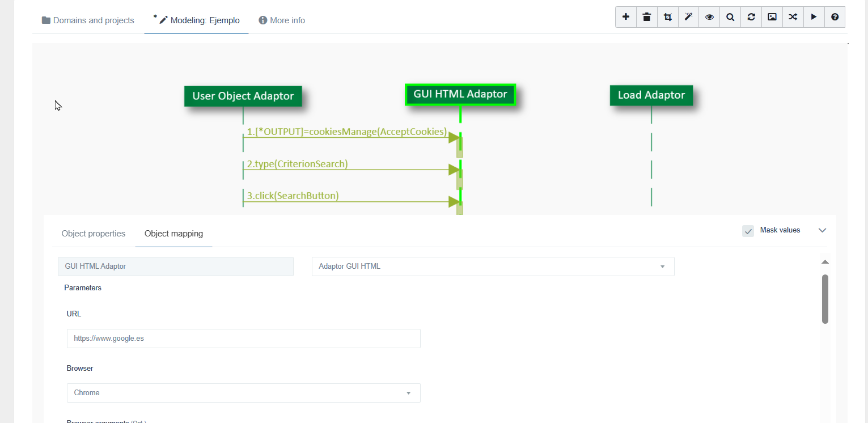This screenshot has height=423, width=868.
Task: Click the trash delete icon
Action: click(647, 17)
